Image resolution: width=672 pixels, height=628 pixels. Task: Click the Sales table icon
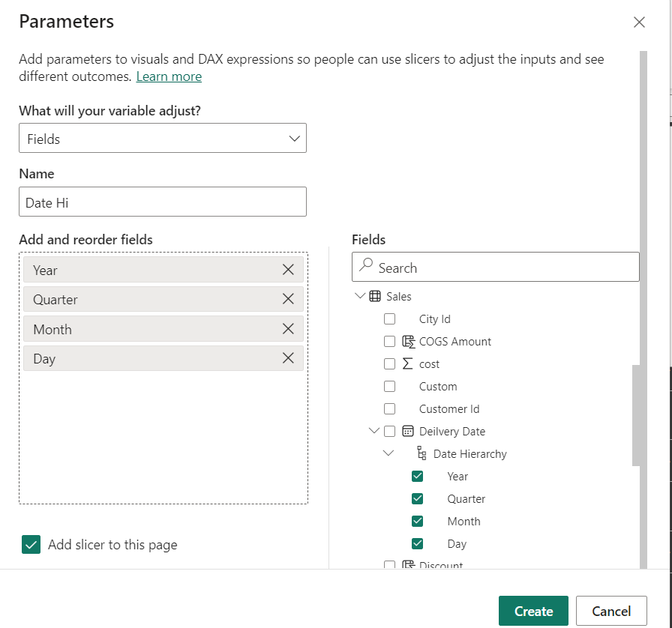tap(375, 296)
